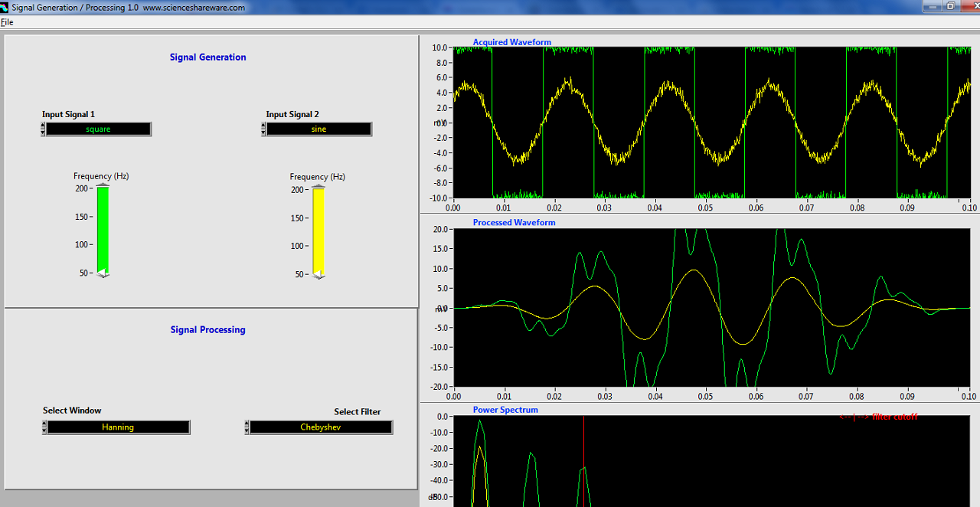Click the top cap of the green frequency slider

(x=103, y=185)
